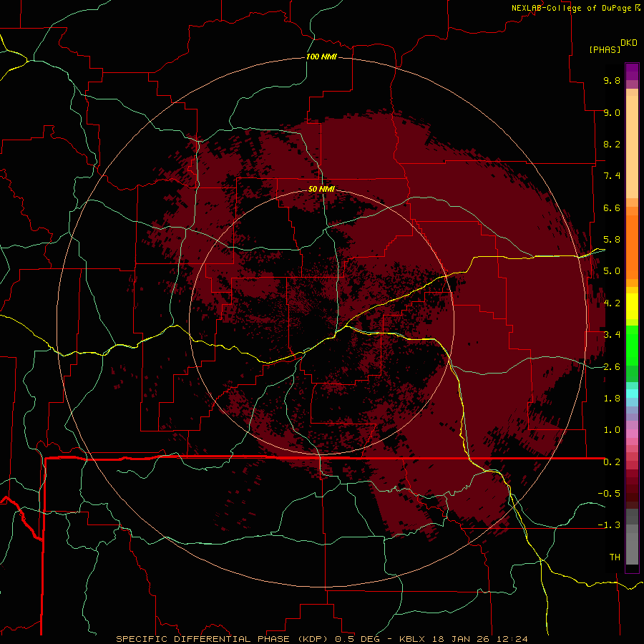
Task: Click the TH label on color scale
Action: 615,557
